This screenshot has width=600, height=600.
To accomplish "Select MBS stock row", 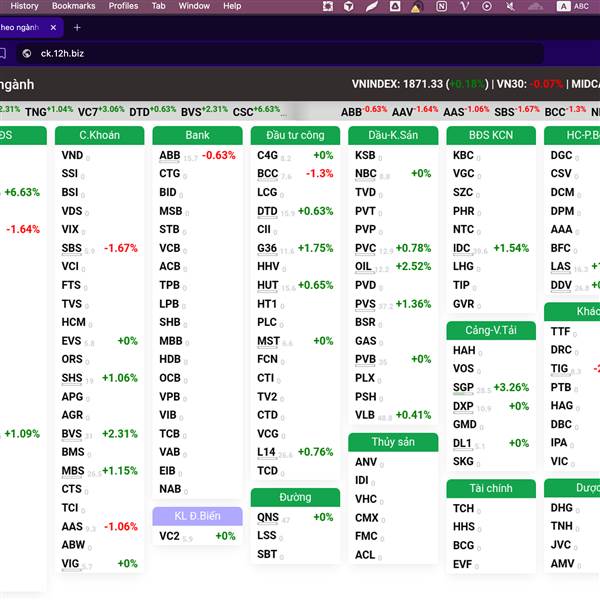I will (x=99, y=471).
